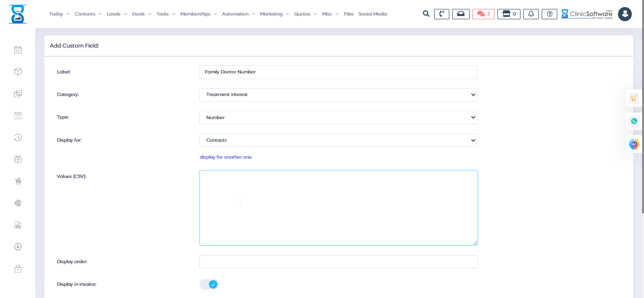Open the help question mark icon

pos(549,14)
